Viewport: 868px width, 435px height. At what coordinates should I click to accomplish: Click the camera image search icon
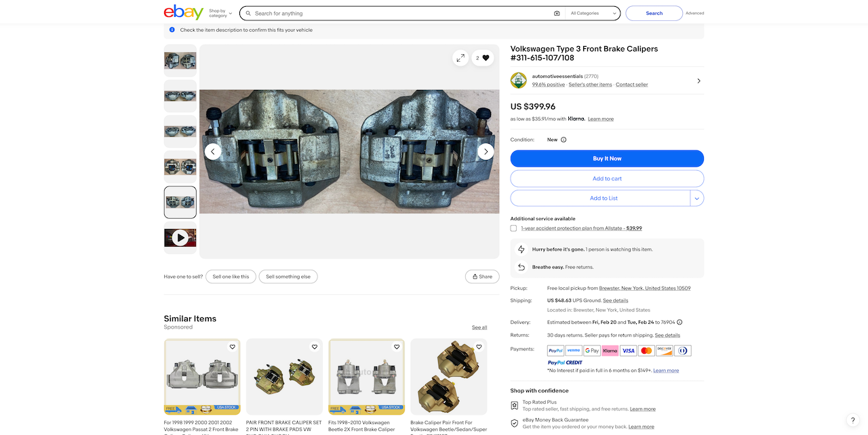click(557, 14)
